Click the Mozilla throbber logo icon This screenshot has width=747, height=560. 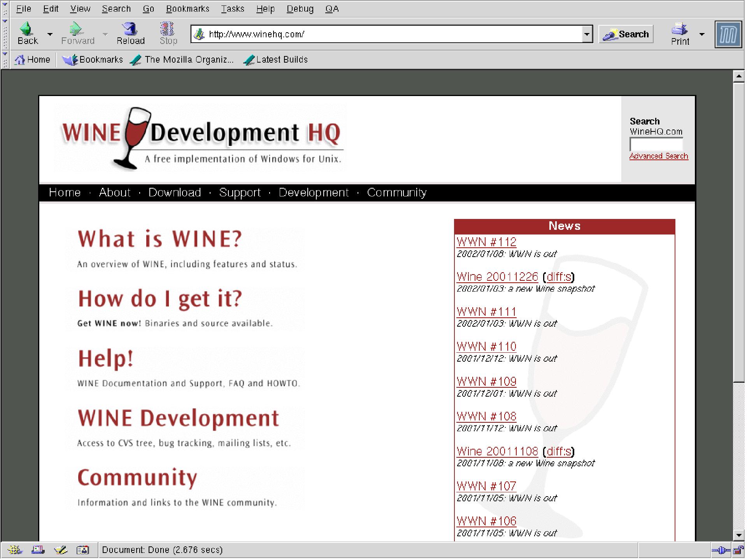click(728, 35)
